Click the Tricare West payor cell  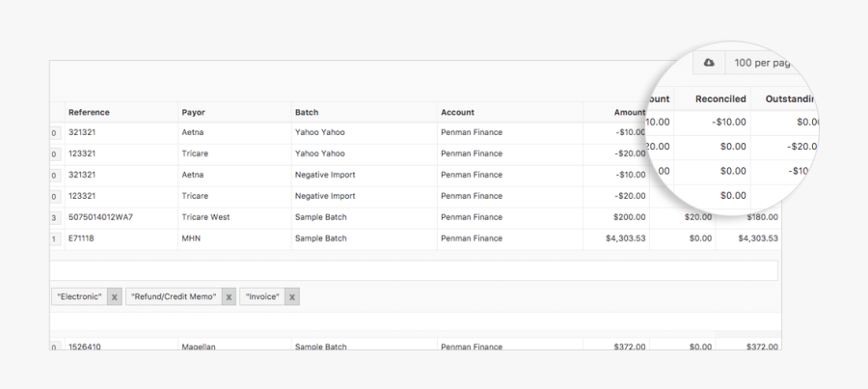pyautogui.click(x=206, y=217)
